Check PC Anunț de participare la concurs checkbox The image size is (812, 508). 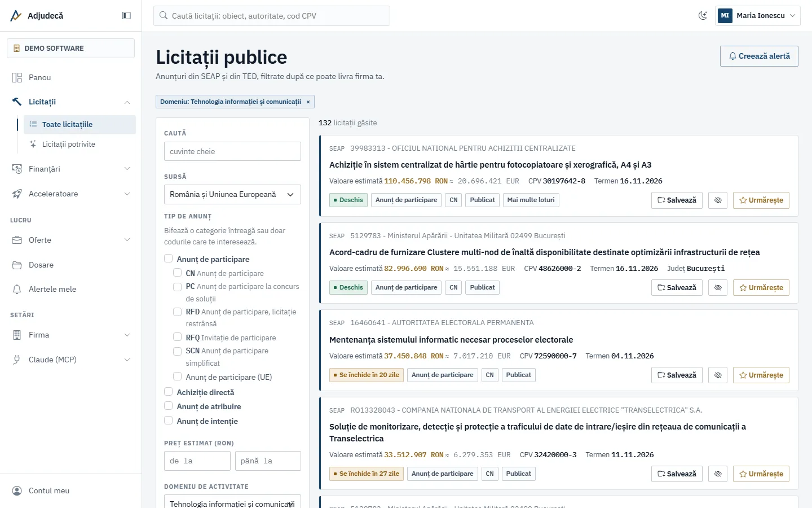pos(177,286)
